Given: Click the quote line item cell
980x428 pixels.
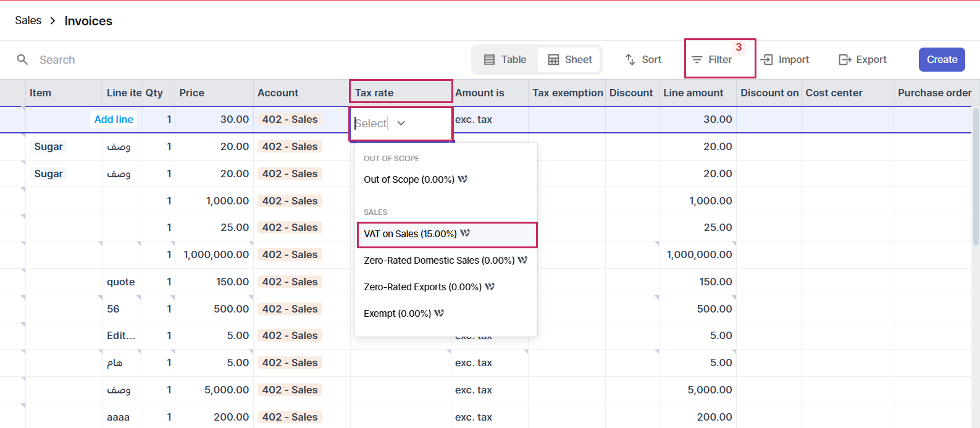Looking at the screenshot, I should coord(122,282).
